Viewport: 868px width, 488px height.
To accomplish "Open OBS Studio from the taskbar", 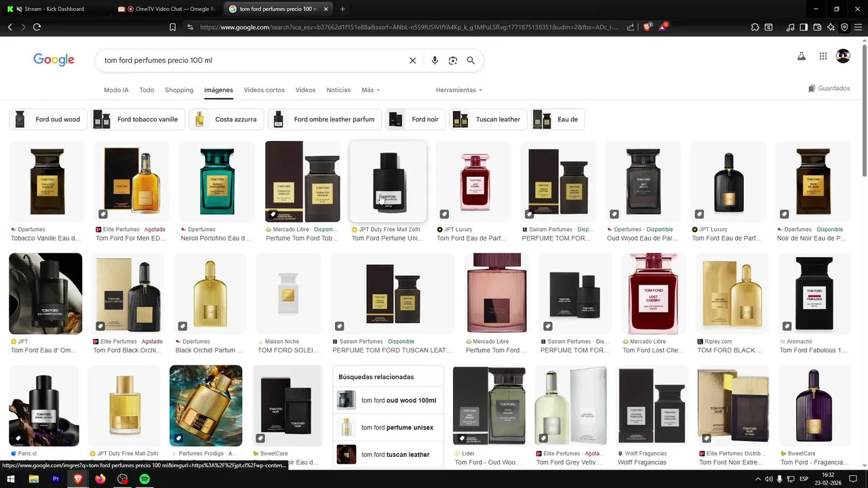I will tap(123, 479).
